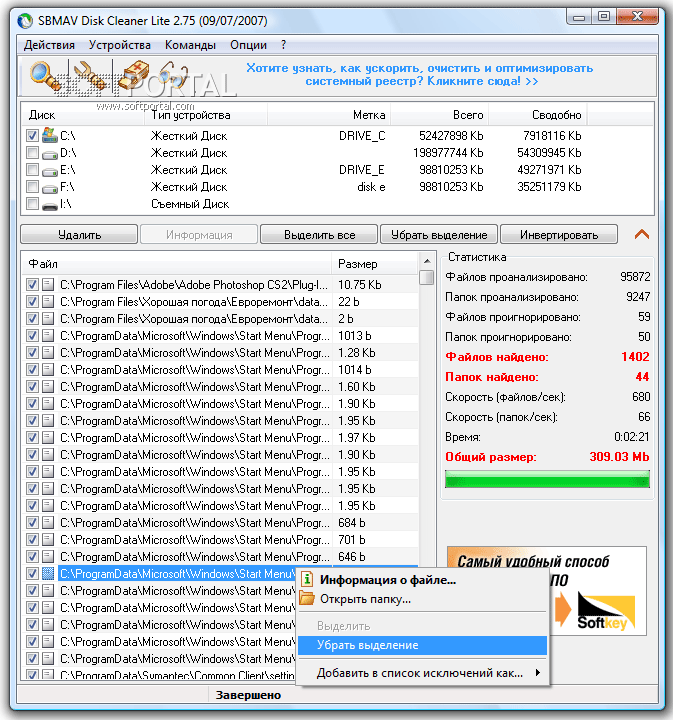Screen dimensions: 673x720
Task: Click the registry optimization promo link
Action: click(420, 75)
